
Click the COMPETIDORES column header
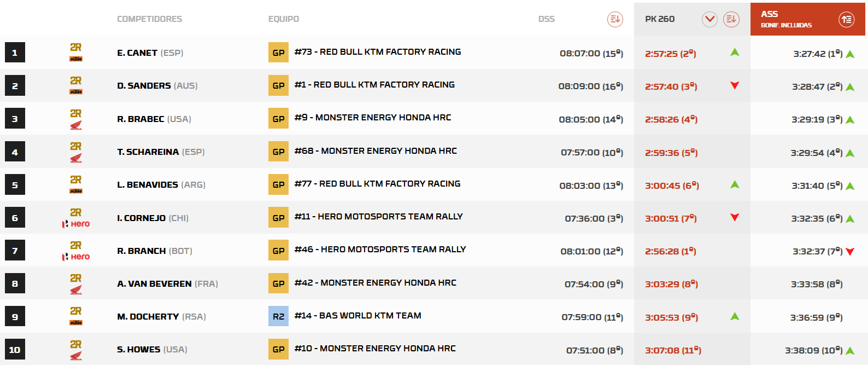(149, 19)
